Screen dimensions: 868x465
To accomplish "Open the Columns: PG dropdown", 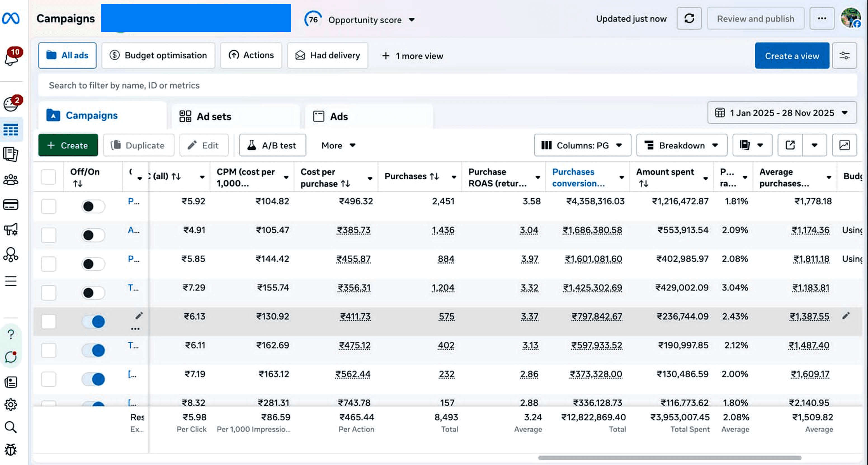I will click(582, 145).
